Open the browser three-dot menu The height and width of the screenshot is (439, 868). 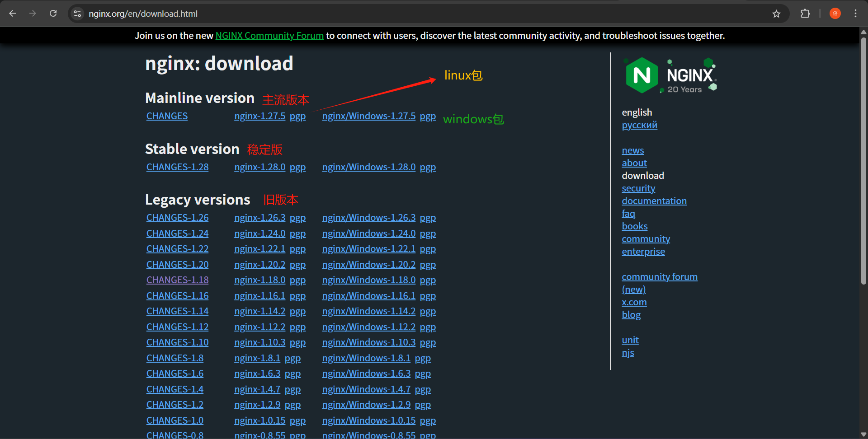coord(855,14)
